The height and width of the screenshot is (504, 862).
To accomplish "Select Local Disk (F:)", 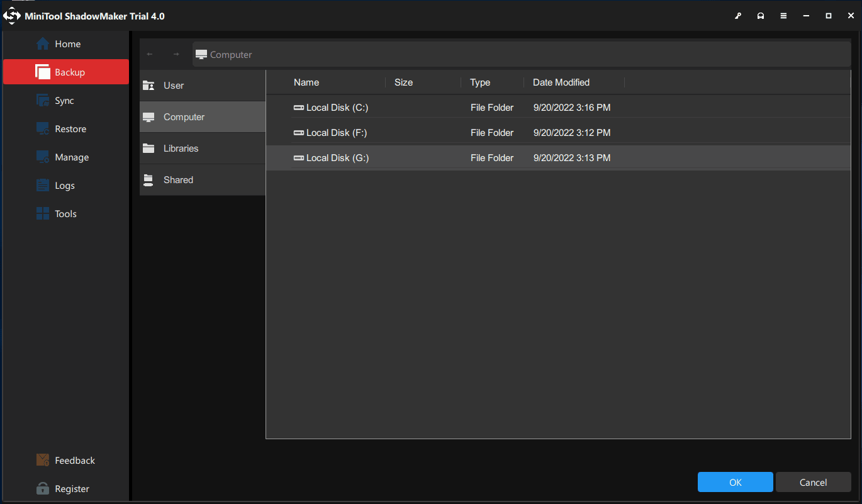I will coord(559,133).
